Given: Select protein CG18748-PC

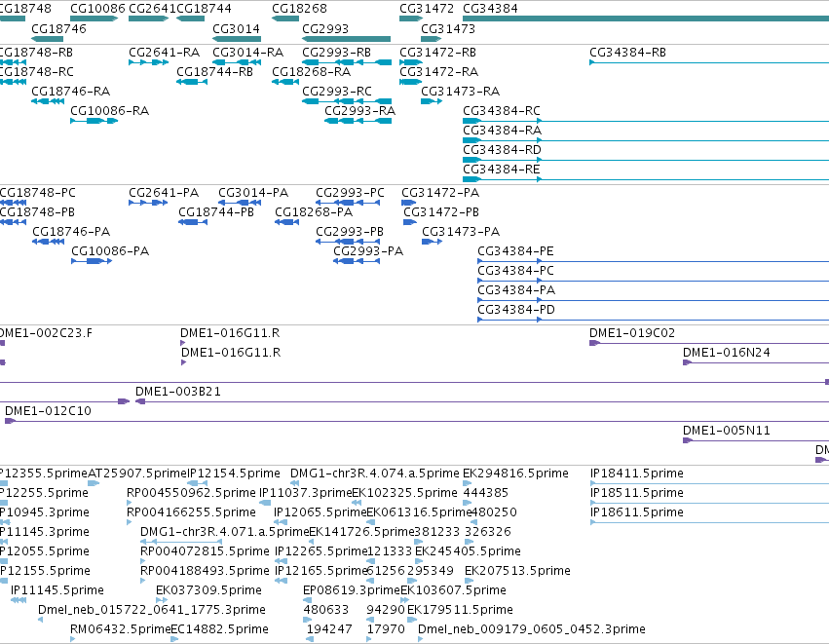Looking at the screenshot, I should point(38,193).
